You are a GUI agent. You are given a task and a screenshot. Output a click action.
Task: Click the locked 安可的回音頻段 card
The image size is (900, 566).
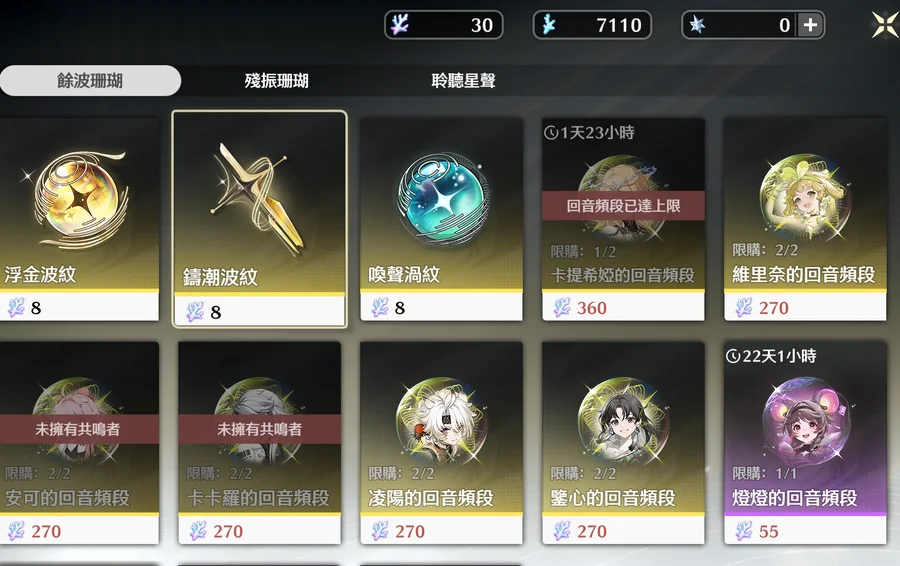(x=79, y=443)
